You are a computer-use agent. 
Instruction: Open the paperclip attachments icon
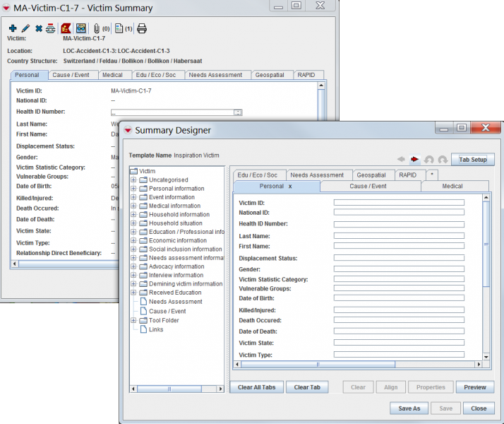pyautogui.click(x=97, y=29)
